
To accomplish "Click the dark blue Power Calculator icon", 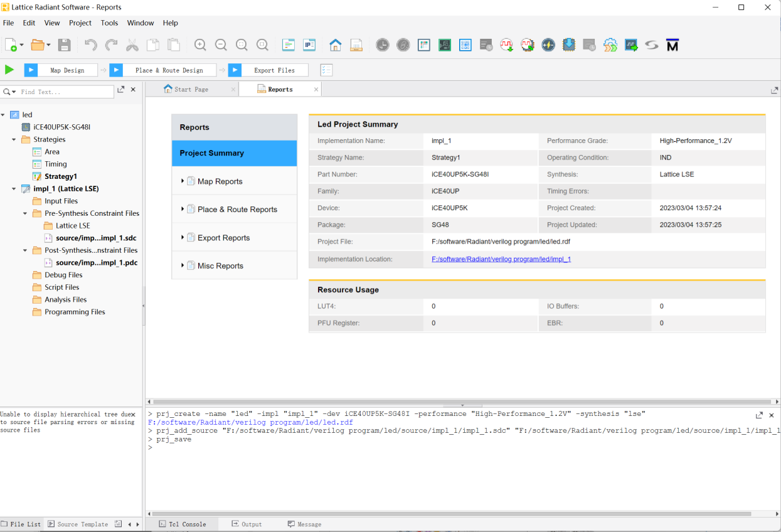I will click(548, 45).
